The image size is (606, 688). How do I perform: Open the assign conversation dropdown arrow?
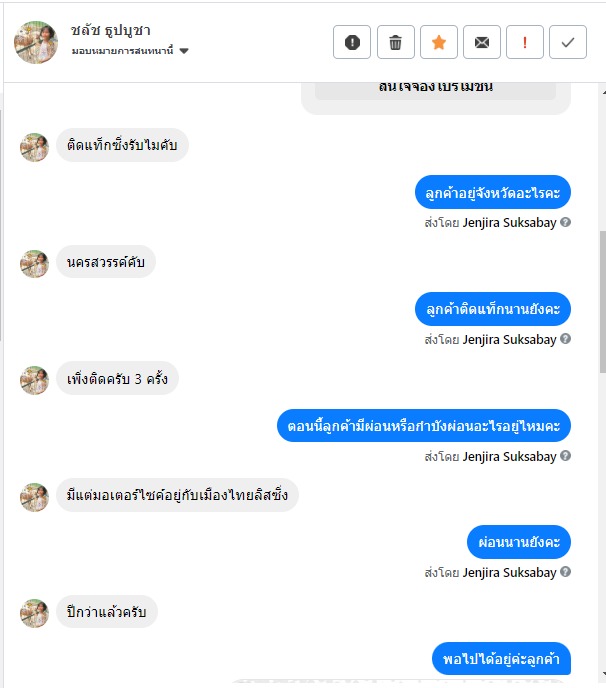point(184,51)
